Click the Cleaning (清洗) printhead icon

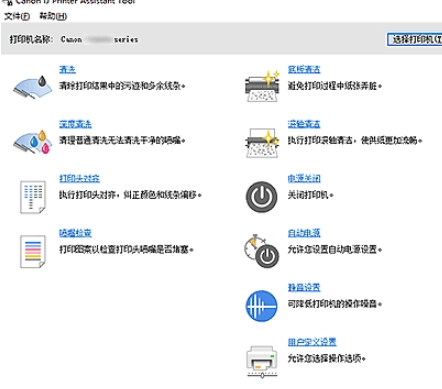click(x=33, y=87)
